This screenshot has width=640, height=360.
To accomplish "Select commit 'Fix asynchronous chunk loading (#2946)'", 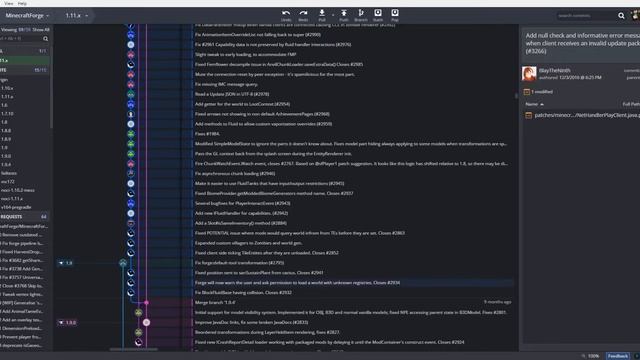I will [235, 173].
